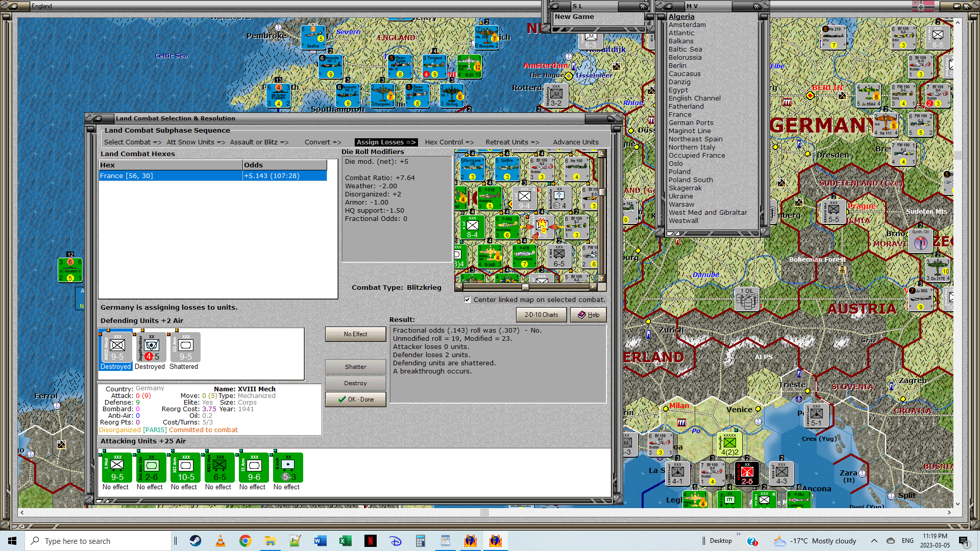This screenshot has width=980, height=551.
Task: Click the 5-1 unit counter near Cres
Action: pos(816,416)
